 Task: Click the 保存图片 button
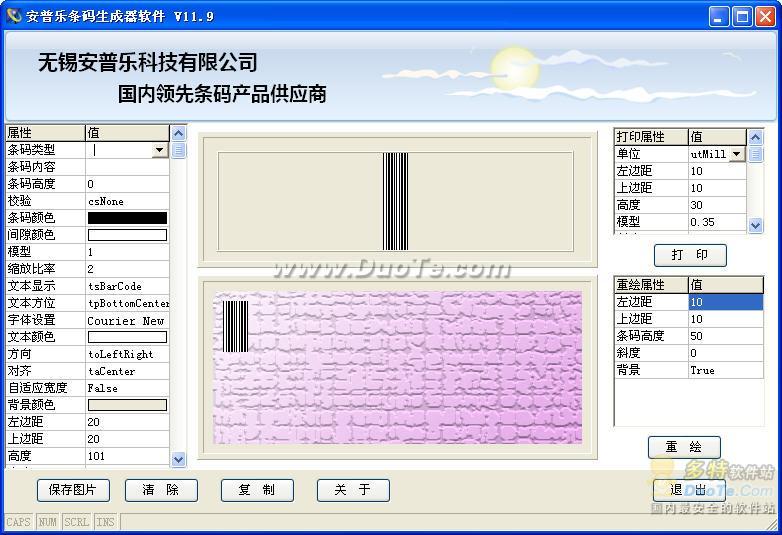(x=73, y=490)
